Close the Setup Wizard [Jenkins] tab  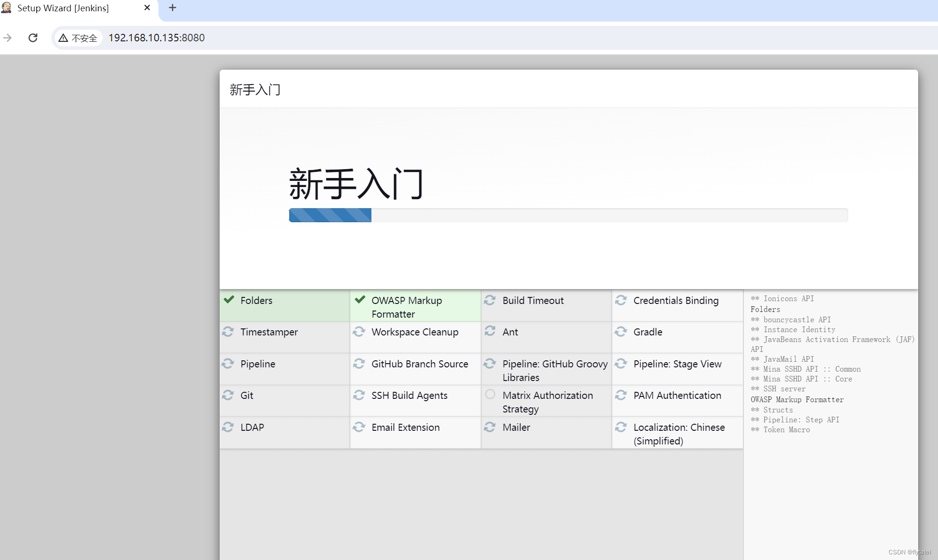(x=147, y=8)
